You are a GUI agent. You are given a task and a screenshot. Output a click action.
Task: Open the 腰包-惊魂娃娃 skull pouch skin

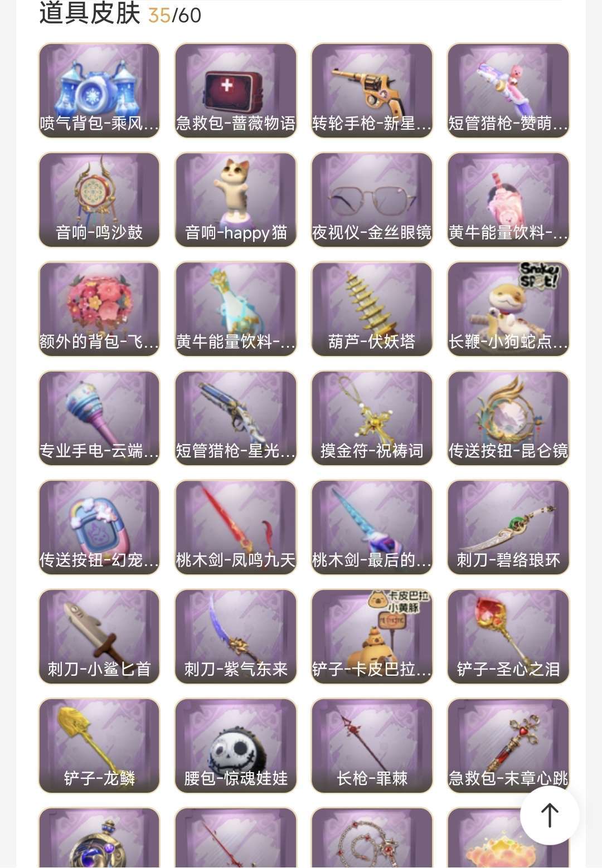point(236,745)
